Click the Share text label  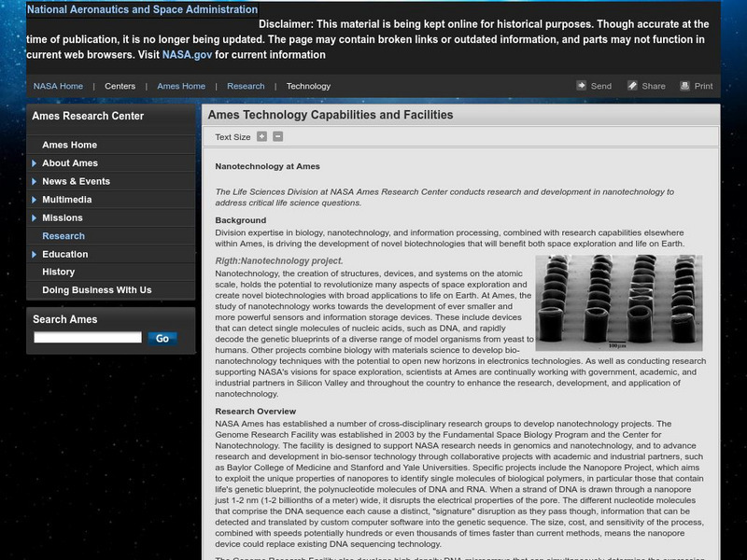click(x=653, y=86)
